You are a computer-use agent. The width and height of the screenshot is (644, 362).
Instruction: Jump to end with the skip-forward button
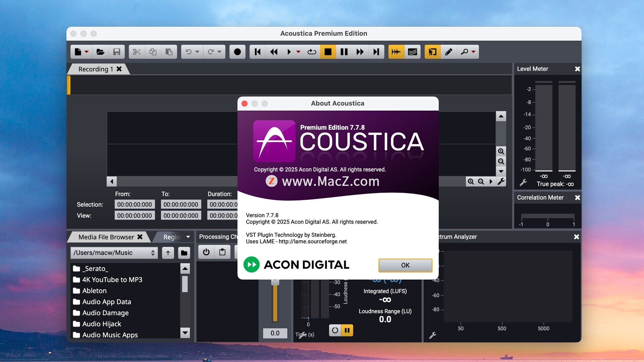(376, 52)
